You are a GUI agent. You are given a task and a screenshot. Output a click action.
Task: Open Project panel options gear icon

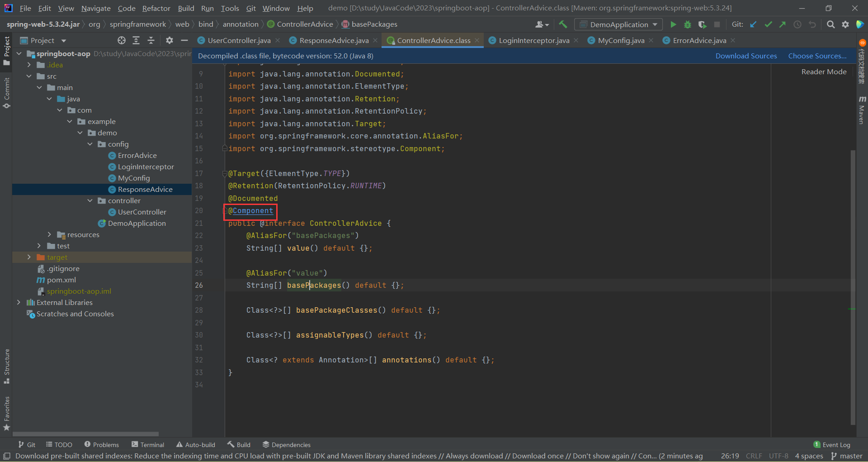pos(170,40)
